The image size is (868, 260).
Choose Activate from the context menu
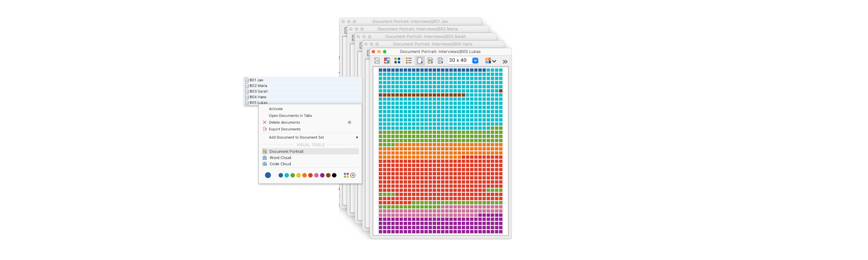[276, 109]
